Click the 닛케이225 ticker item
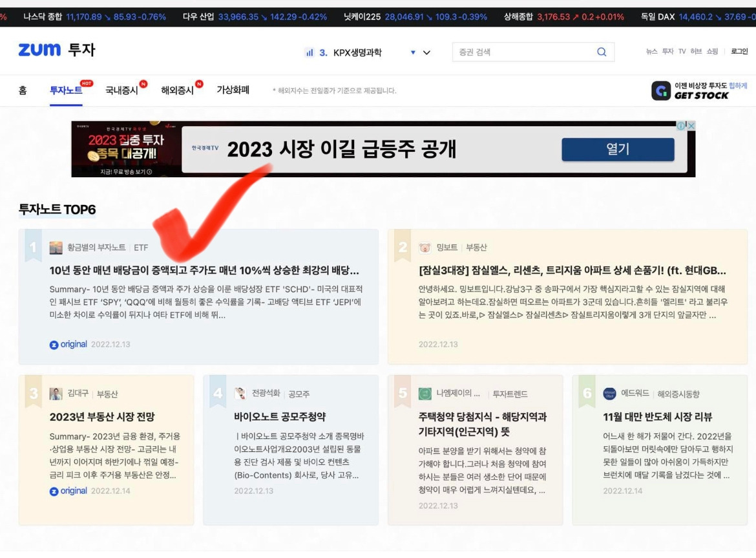756x558 pixels. 415,17
